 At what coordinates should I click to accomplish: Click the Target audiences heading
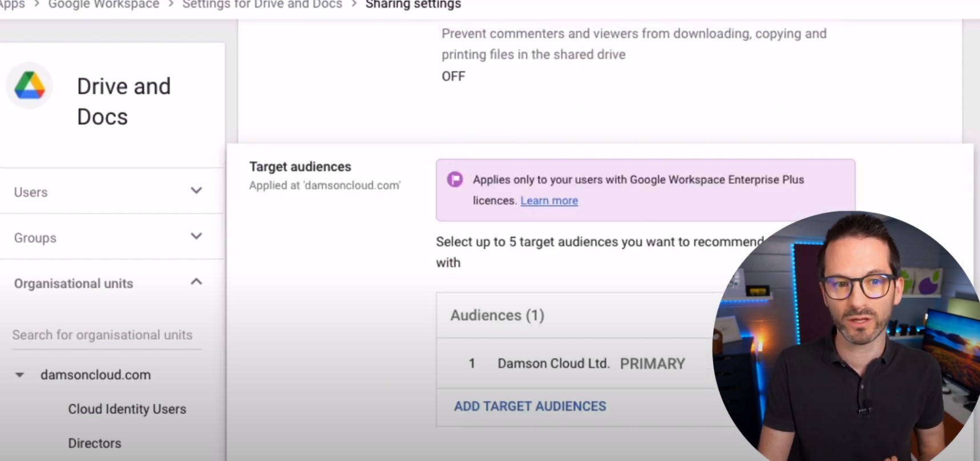tap(300, 166)
